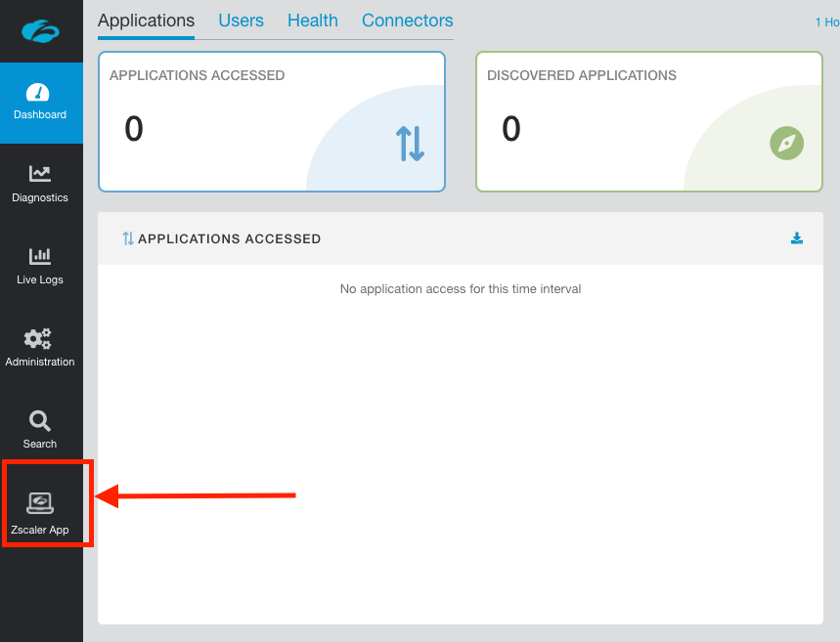The width and height of the screenshot is (840, 642).
Task: Select the Discovered Applications summary card
Action: pos(648,121)
